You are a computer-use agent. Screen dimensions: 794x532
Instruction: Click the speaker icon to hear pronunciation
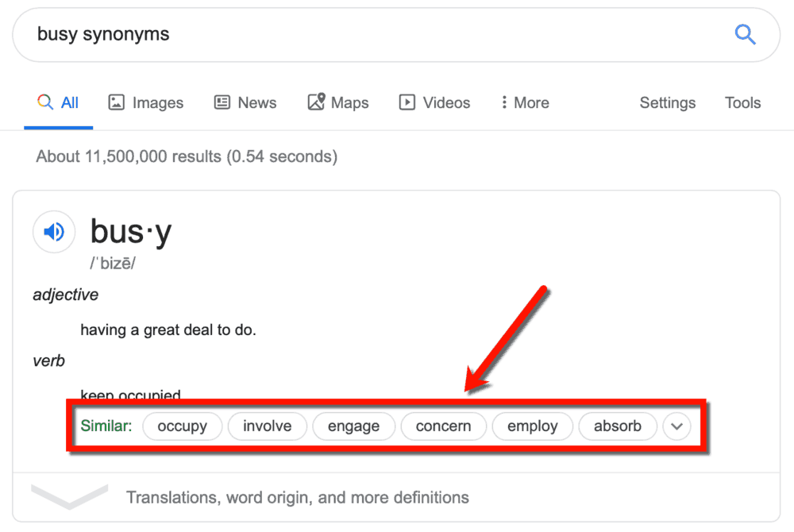click(53, 231)
